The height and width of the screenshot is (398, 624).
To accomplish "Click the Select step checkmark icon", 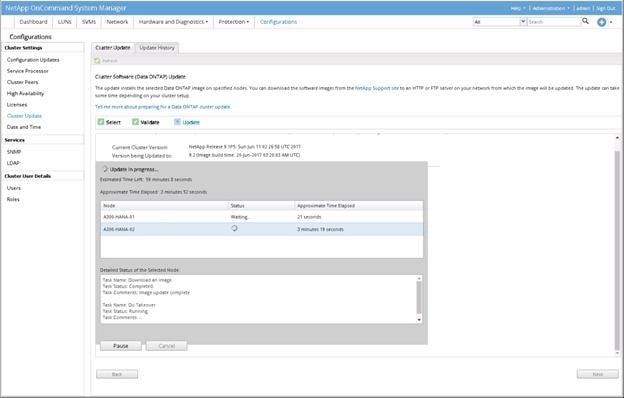I will tap(101, 122).
